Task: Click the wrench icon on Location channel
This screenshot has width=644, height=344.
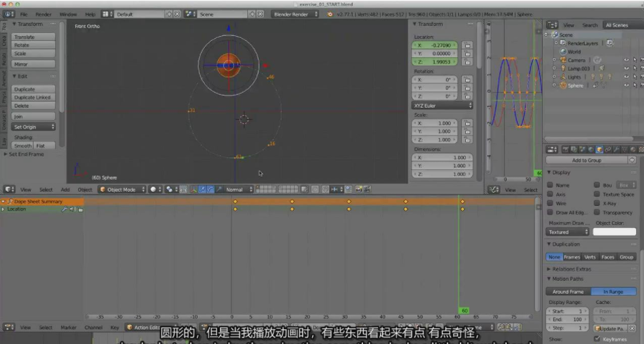Action: [65, 209]
